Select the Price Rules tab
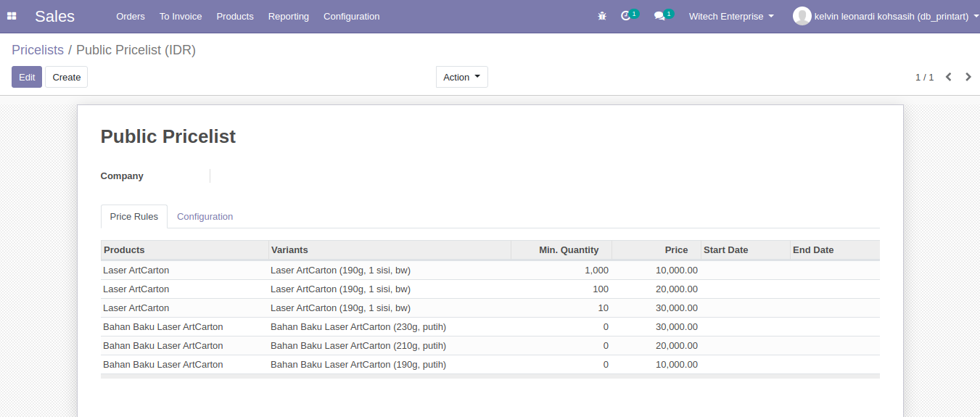This screenshot has width=980, height=417. [134, 216]
